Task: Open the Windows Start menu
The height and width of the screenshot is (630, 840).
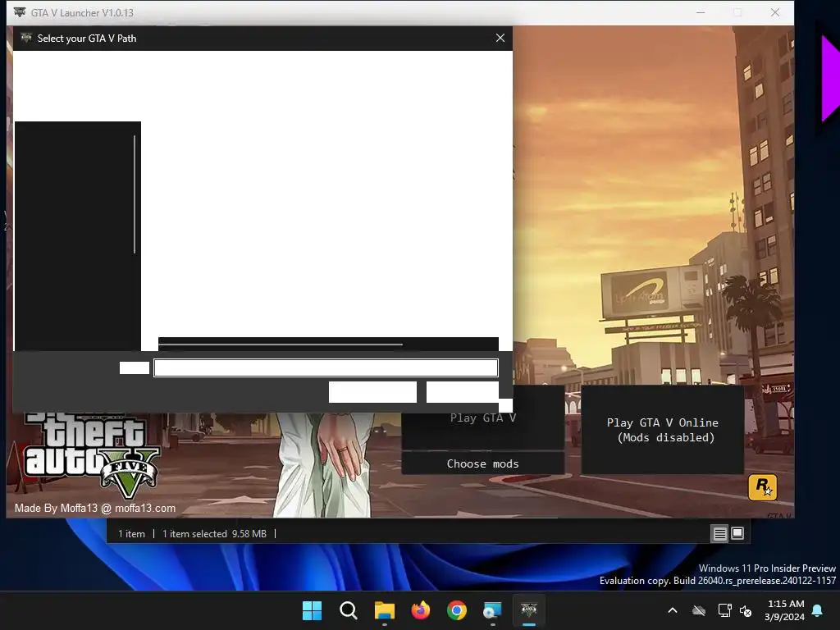Action: tap(312, 610)
